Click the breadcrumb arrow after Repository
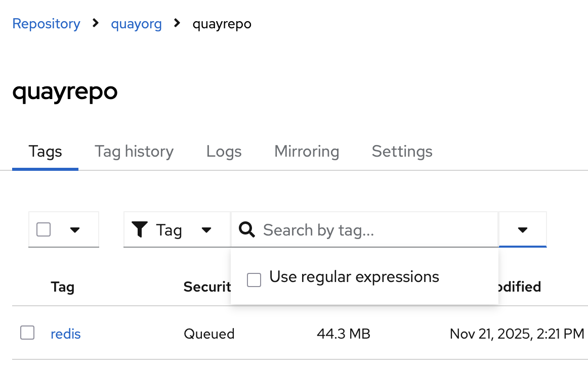 pyautogui.click(x=96, y=23)
